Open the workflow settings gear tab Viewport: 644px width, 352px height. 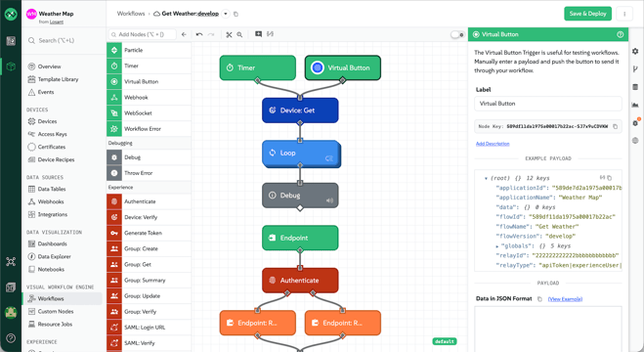[x=635, y=52]
